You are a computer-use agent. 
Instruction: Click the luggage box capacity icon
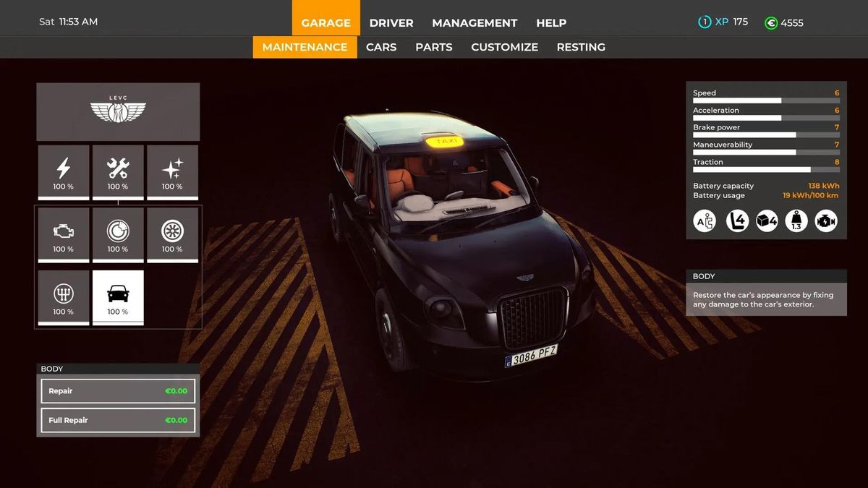767,221
